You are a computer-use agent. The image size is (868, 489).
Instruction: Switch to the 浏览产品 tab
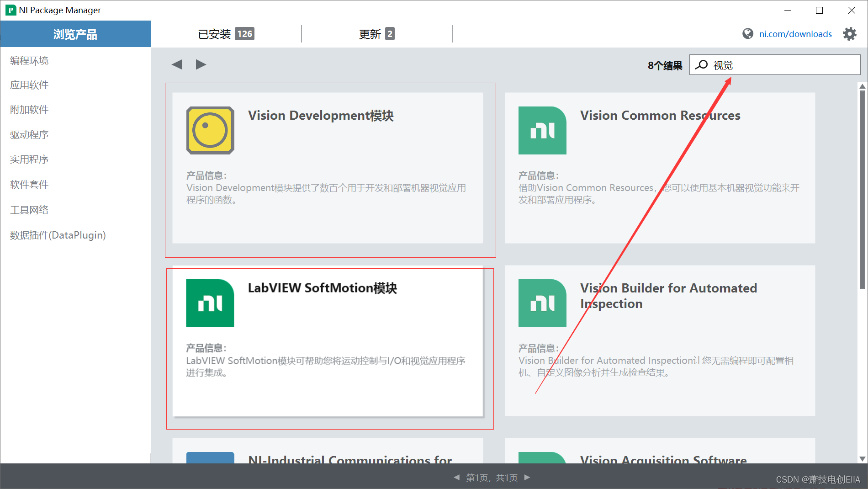pyautogui.click(x=75, y=34)
